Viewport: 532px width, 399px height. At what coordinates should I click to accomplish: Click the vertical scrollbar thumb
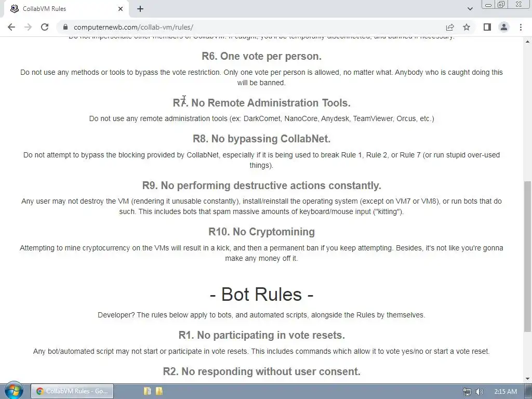527,256
